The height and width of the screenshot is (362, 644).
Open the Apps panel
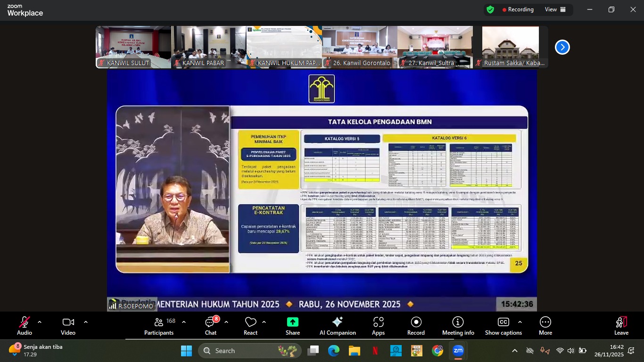(x=378, y=326)
